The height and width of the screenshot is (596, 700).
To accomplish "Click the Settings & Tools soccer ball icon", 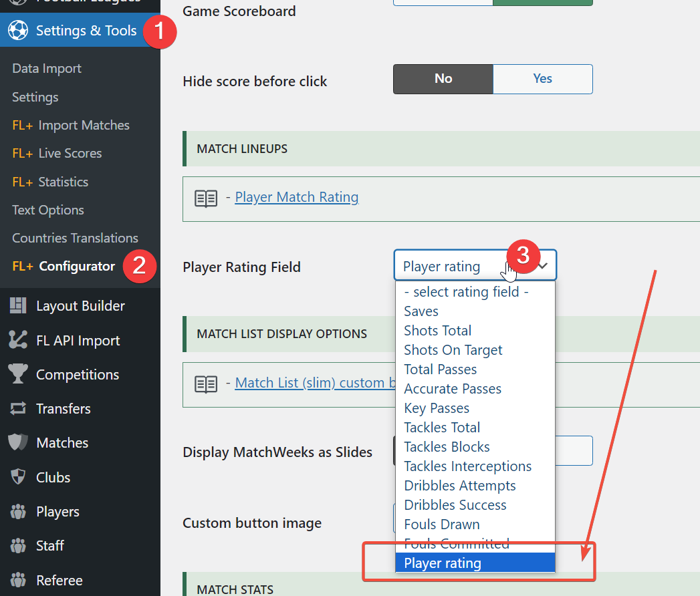I will (x=18, y=30).
